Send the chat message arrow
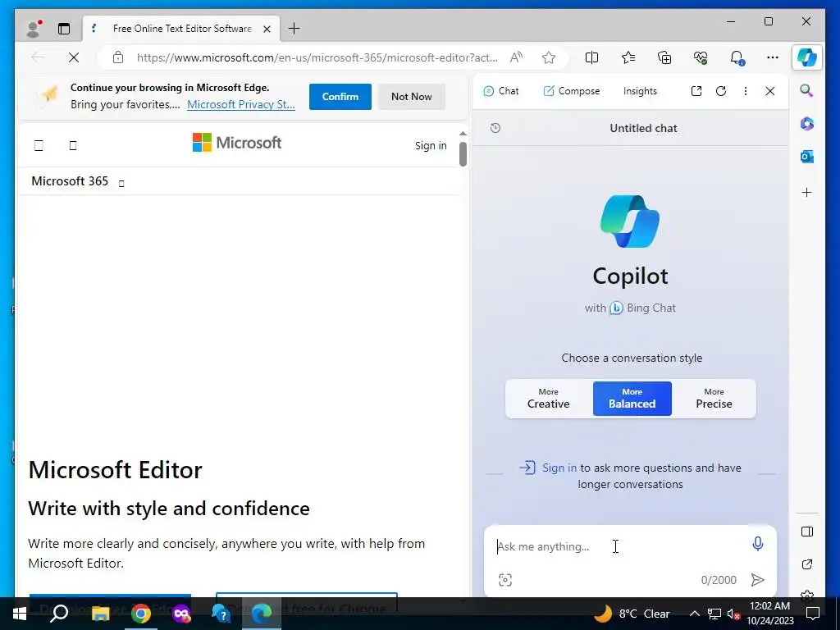 coord(757,580)
